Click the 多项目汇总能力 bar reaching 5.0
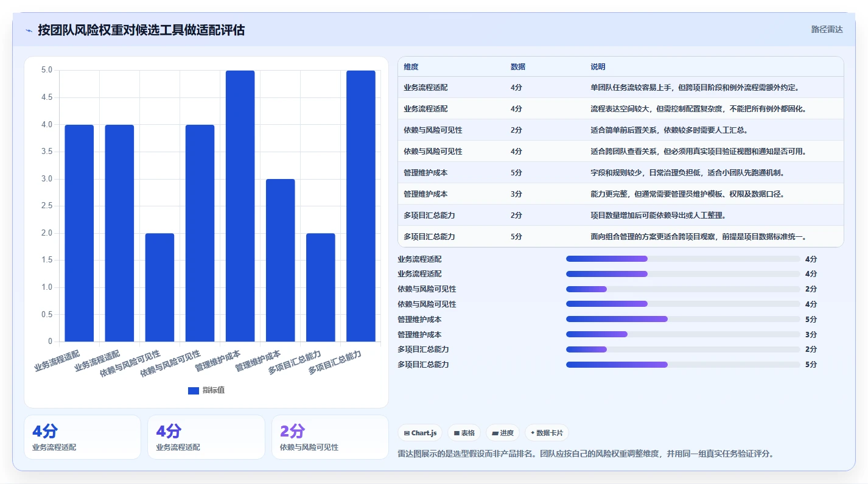 click(x=361, y=206)
